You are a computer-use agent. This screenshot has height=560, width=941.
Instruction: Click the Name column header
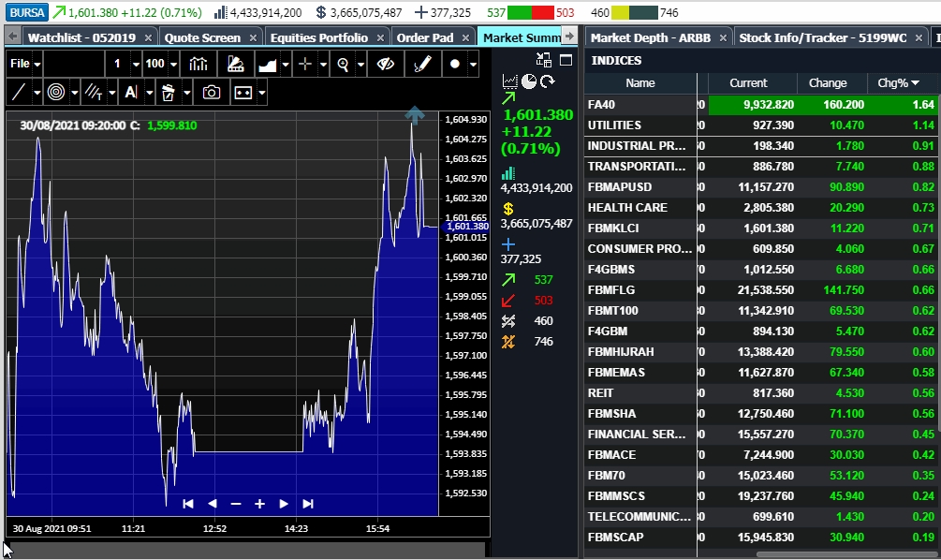[x=640, y=82]
